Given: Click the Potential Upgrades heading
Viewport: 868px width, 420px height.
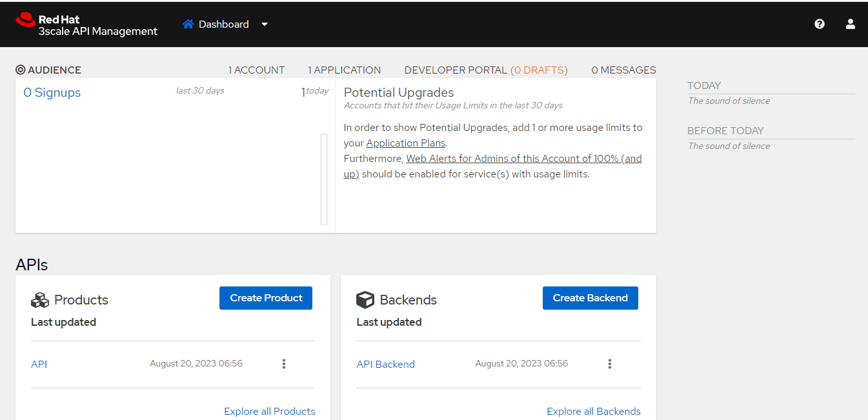Looking at the screenshot, I should (x=399, y=92).
